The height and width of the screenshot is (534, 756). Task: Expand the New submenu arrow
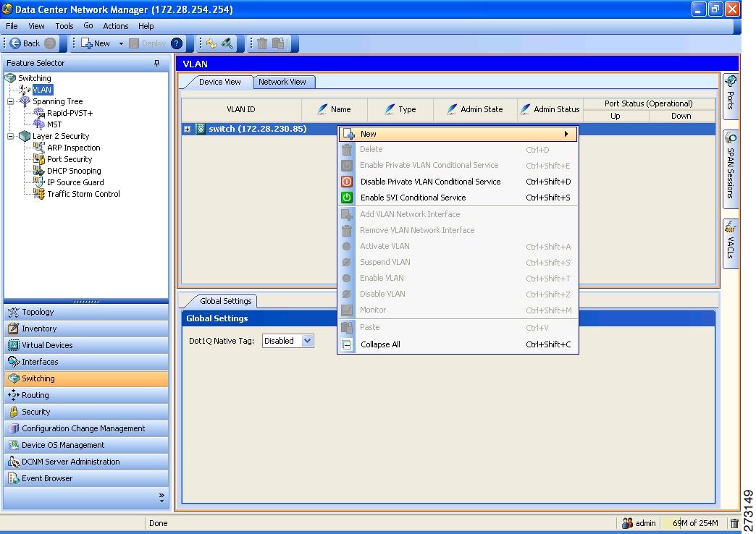coord(566,134)
